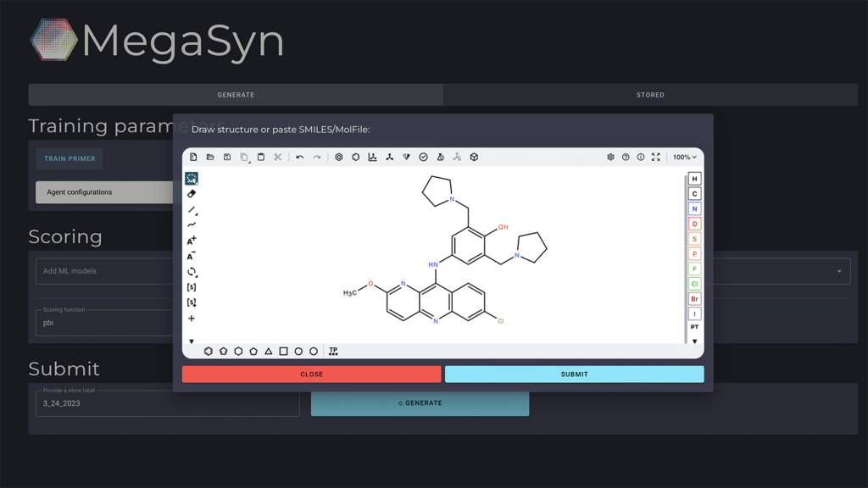The height and width of the screenshot is (488, 868).
Task: Select the Selection tool
Action: [192, 178]
